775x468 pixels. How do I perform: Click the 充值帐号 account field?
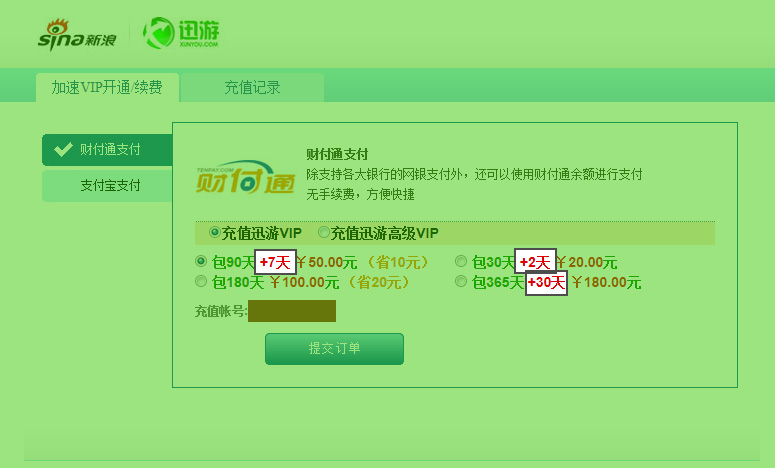click(x=292, y=311)
